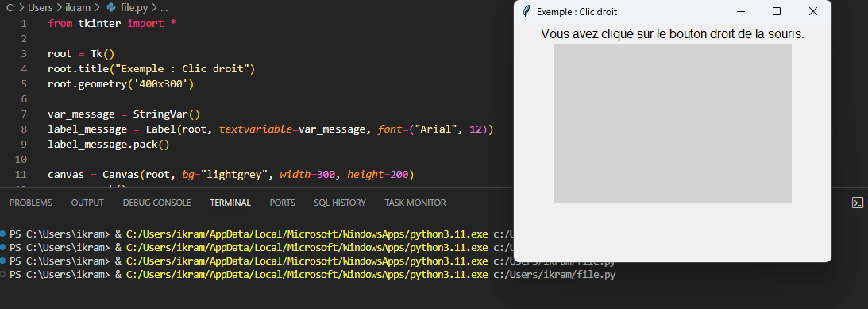Switch to the PROBLEMS tab
This screenshot has height=309, width=868.
(x=31, y=203)
